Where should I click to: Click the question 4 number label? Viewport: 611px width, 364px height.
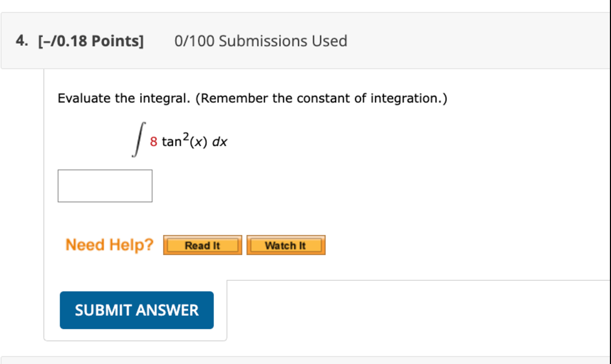click(21, 40)
